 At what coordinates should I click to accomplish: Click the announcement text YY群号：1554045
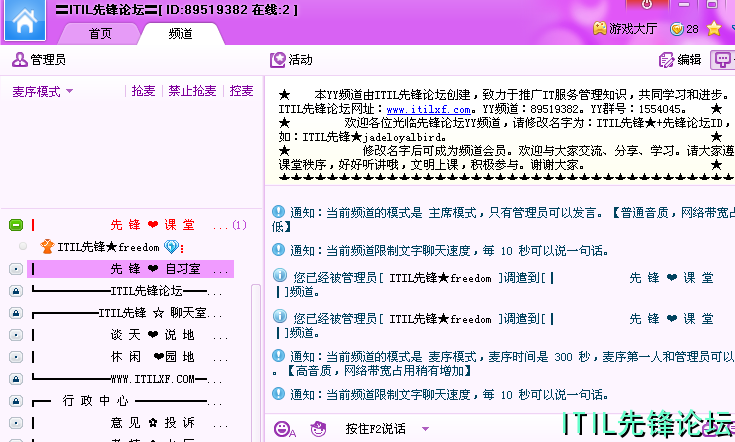coord(639,109)
